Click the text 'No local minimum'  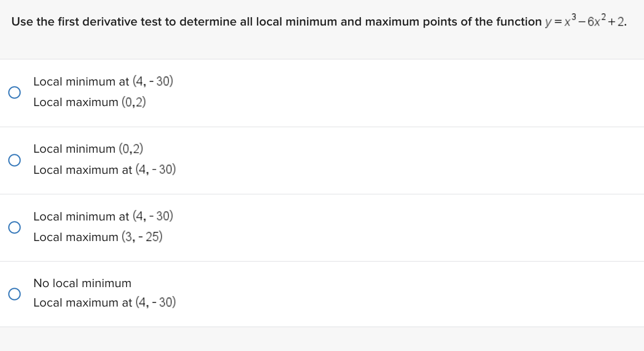82,283
